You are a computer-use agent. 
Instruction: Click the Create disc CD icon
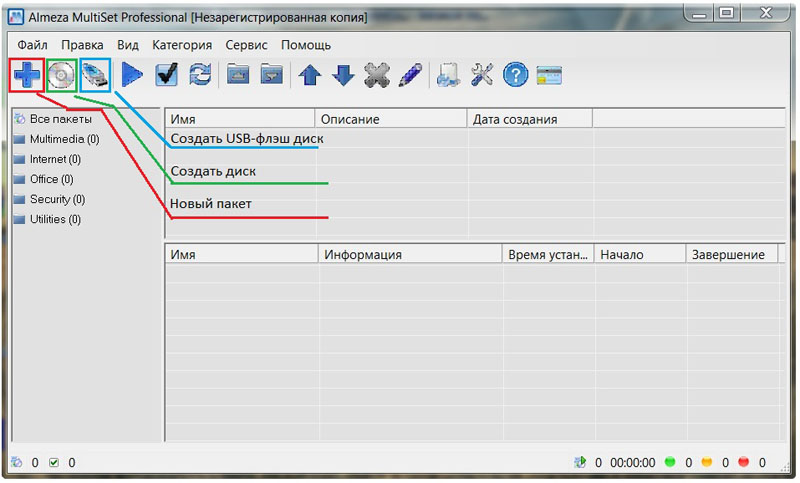[61, 75]
